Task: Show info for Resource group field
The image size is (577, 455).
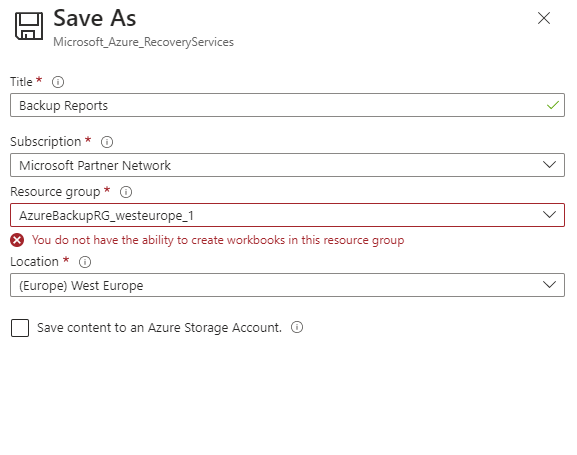Action: tap(126, 192)
